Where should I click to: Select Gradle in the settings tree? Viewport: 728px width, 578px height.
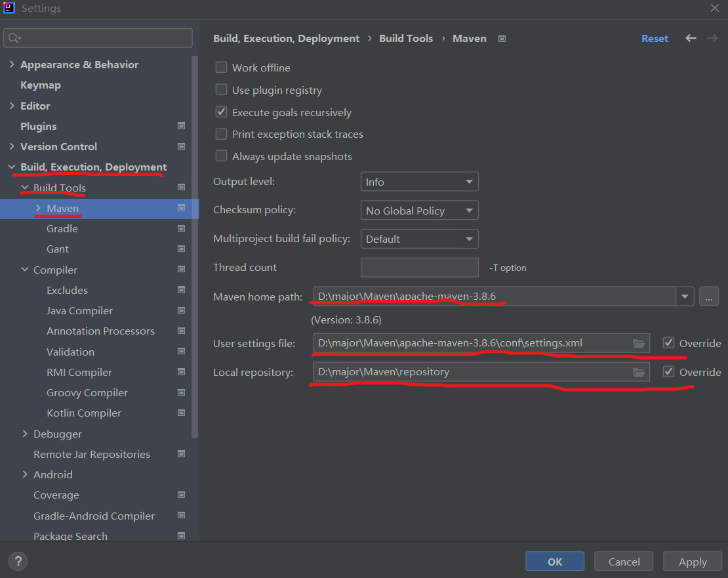pyautogui.click(x=62, y=229)
